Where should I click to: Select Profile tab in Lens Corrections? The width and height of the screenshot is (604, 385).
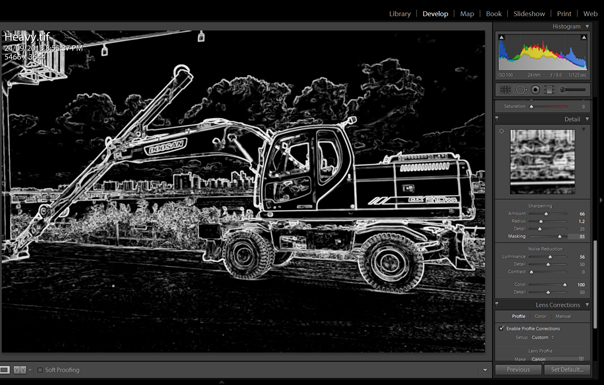coord(518,316)
